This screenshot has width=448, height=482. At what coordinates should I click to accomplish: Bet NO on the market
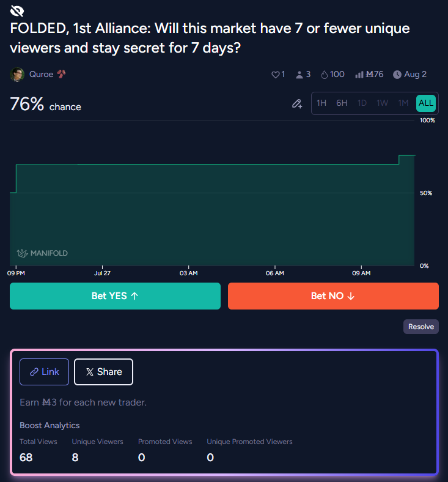(x=333, y=296)
